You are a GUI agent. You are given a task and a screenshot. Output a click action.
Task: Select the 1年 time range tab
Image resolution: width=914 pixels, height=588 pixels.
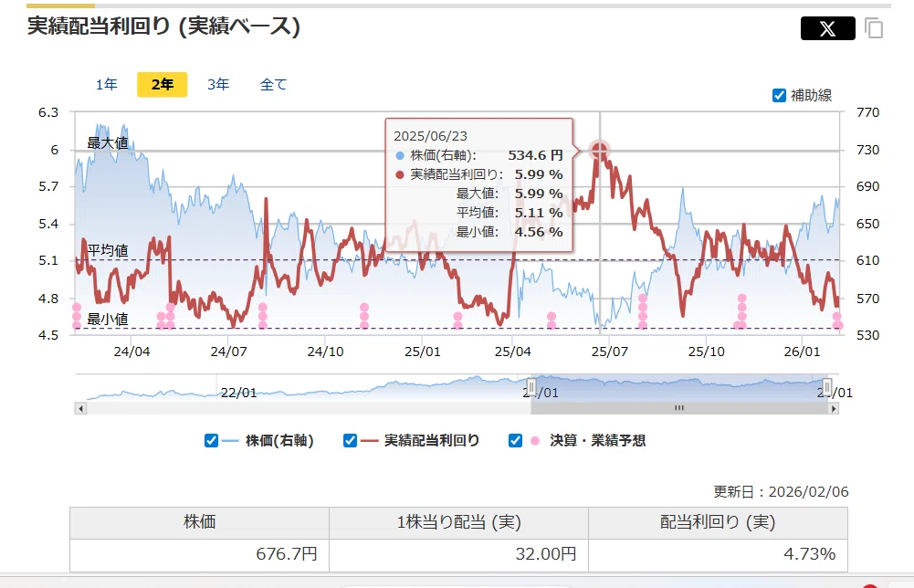[107, 85]
